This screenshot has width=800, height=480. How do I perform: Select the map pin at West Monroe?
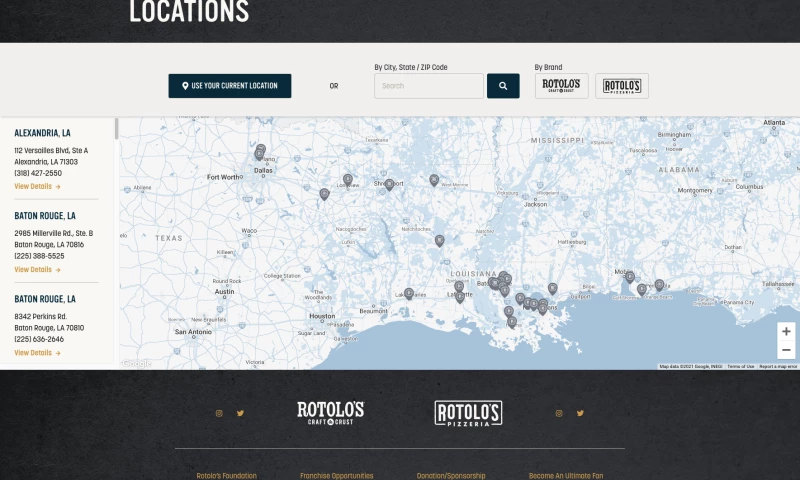[434, 180]
